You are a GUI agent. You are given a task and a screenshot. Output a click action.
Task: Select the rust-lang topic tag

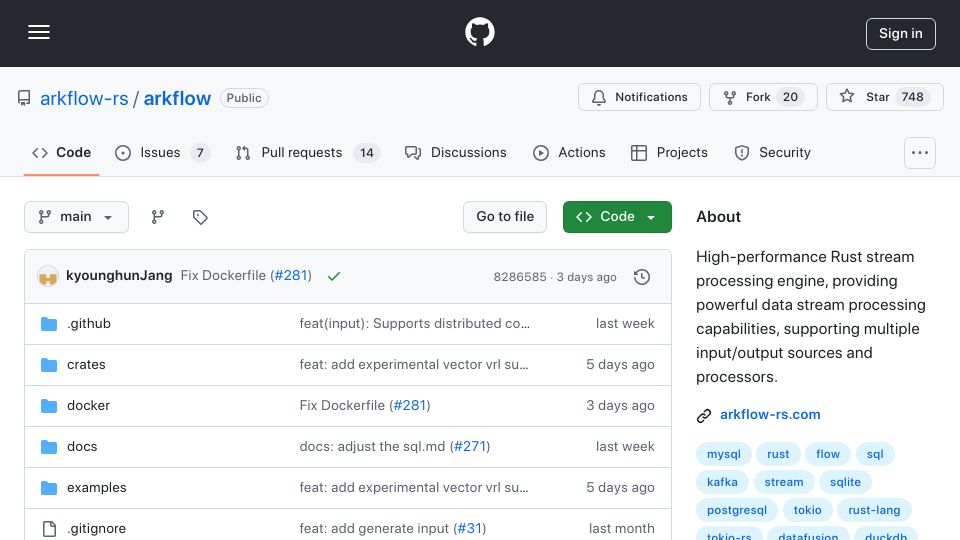(x=874, y=511)
